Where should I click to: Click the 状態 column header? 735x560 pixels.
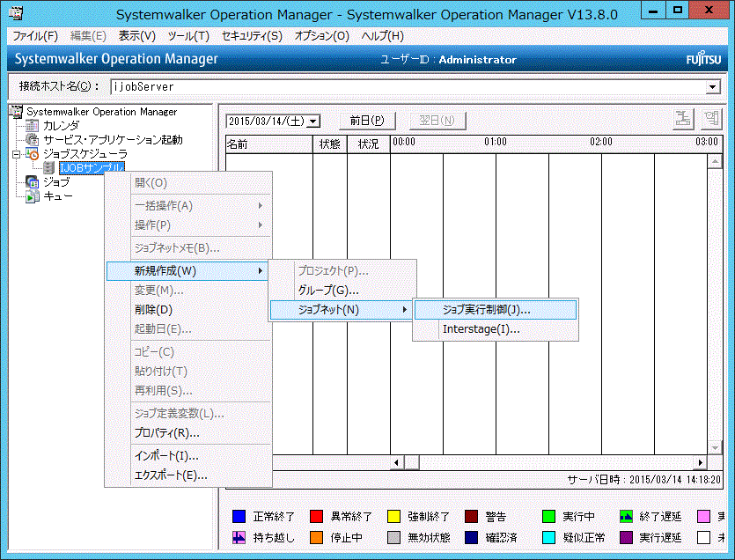coord(330,144)
